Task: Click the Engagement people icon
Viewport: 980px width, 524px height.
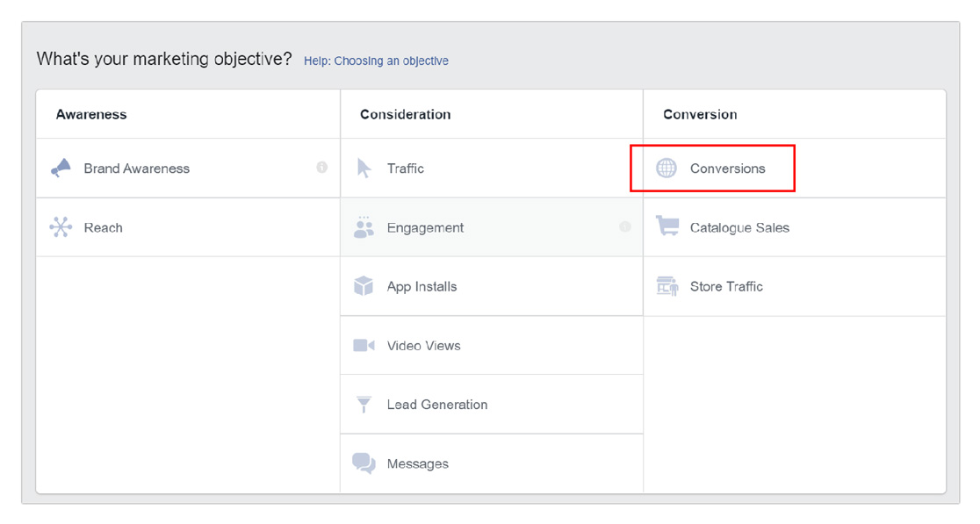Action: [x=364, y=226]
